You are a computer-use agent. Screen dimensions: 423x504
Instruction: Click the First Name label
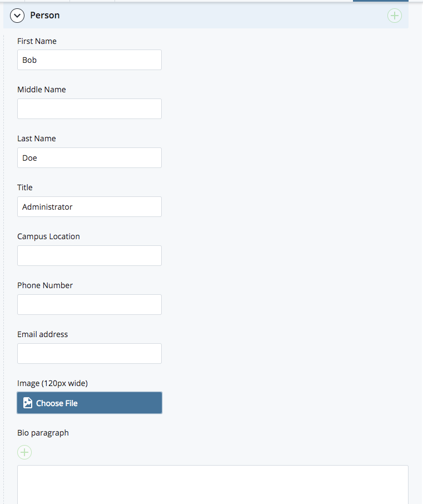[x=37, y=41]
